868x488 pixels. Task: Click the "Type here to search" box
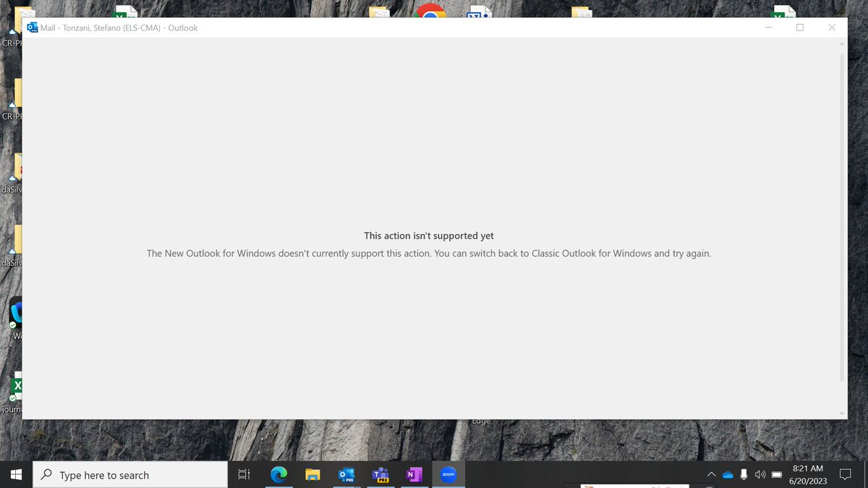130,475
